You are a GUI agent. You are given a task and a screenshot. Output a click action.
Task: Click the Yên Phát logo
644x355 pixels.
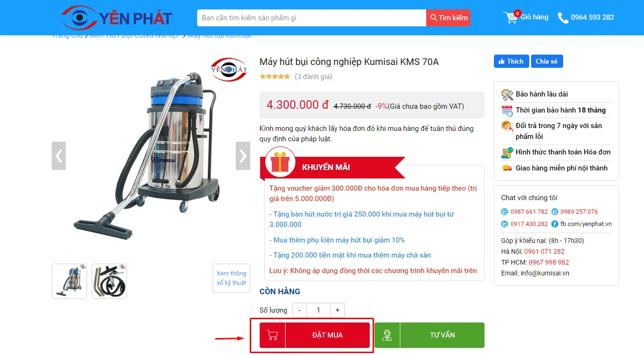(x=117, y=18)
